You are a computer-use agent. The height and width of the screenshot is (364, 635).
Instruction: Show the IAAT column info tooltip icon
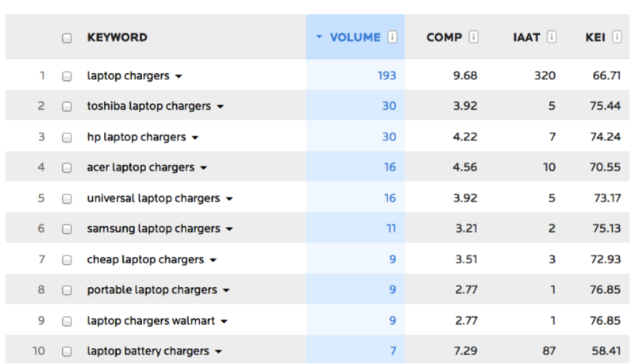(551, 36)
